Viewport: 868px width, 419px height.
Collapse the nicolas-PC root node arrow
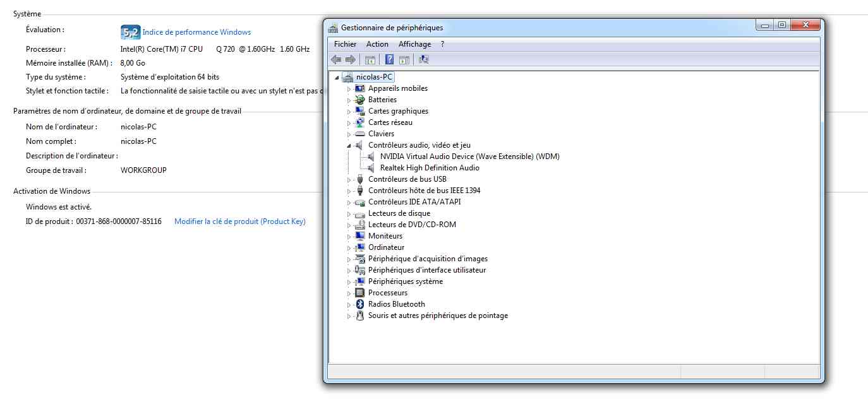[337, 77]
